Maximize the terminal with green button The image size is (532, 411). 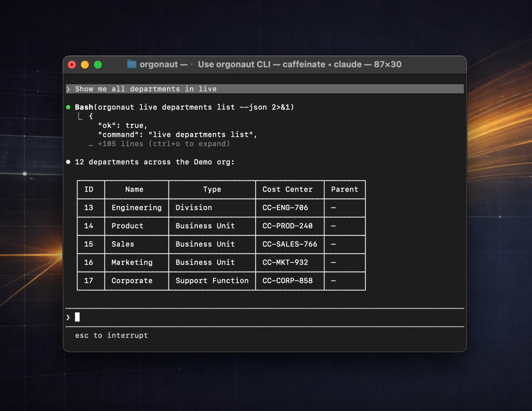click(98, 65)
